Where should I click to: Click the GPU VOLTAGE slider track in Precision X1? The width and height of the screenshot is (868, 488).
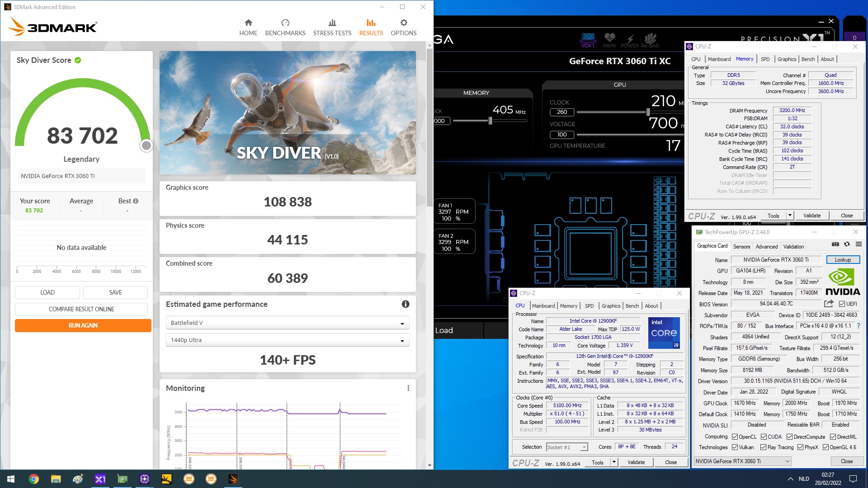pyautogui.click(x=630, y=135)
